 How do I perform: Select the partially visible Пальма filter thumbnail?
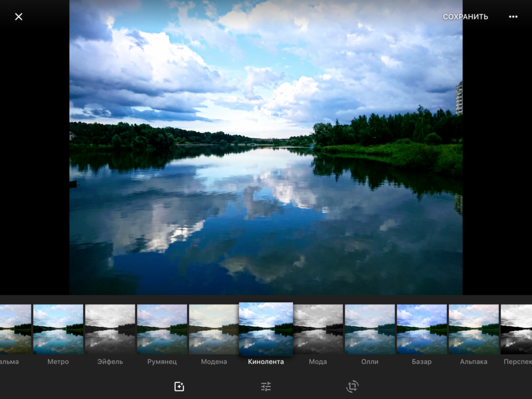(15, 329)
